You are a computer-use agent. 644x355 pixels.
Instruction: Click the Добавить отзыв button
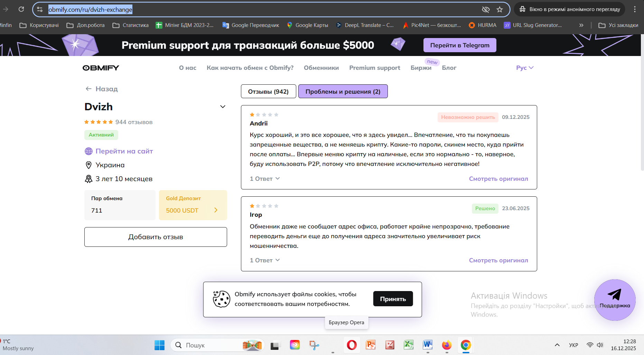(156, 237)
